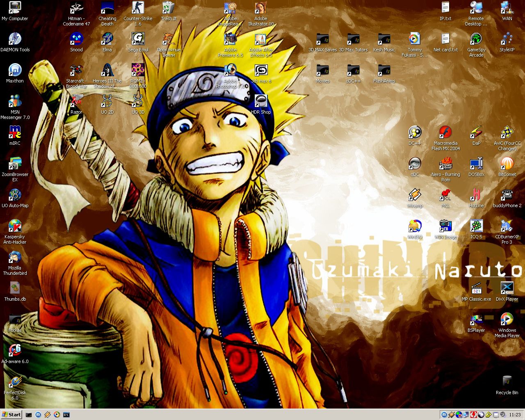
Task: Open the My Computer desktop icon
Action: pyautogui.click(x=15, y=11)
